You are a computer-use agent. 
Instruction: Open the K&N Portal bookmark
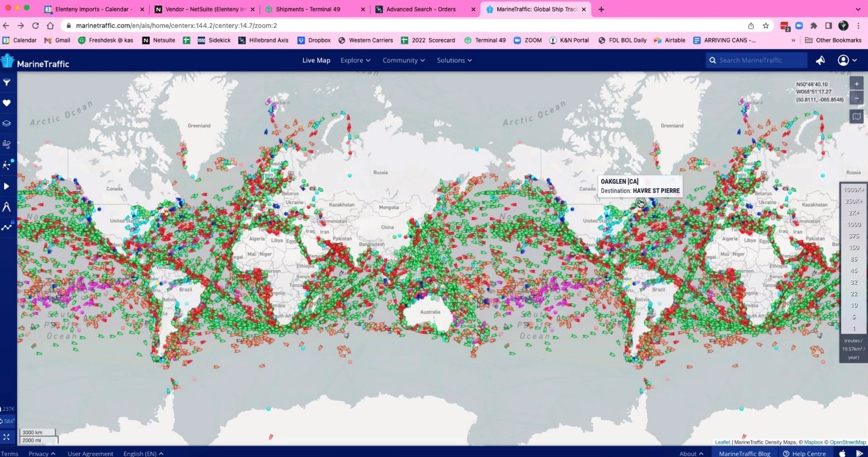[569, 40]
